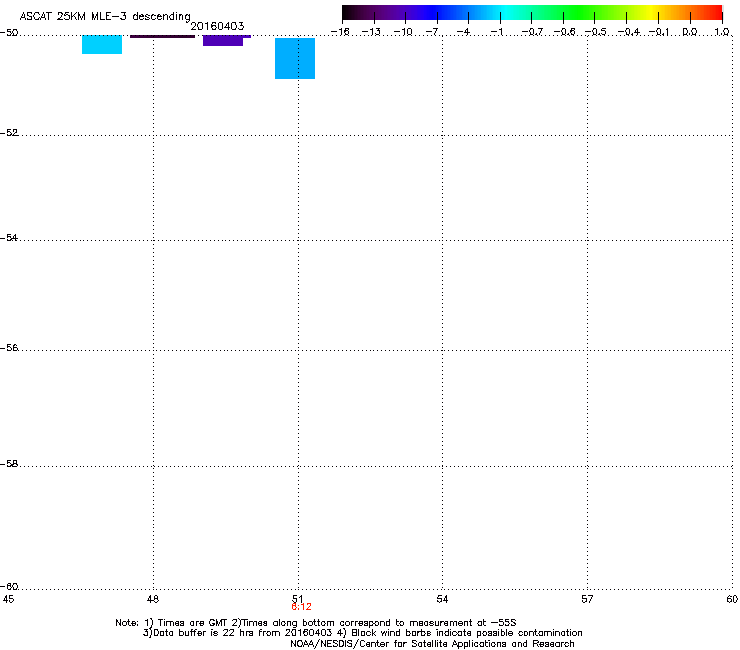Click the purple data block beneath the date

click(x=223, y=41)
